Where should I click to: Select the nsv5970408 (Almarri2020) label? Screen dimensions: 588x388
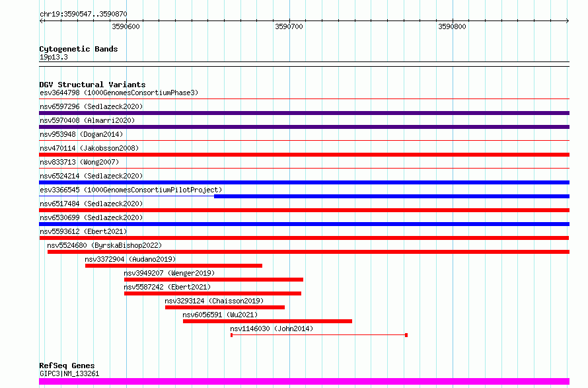coord(87,120)
